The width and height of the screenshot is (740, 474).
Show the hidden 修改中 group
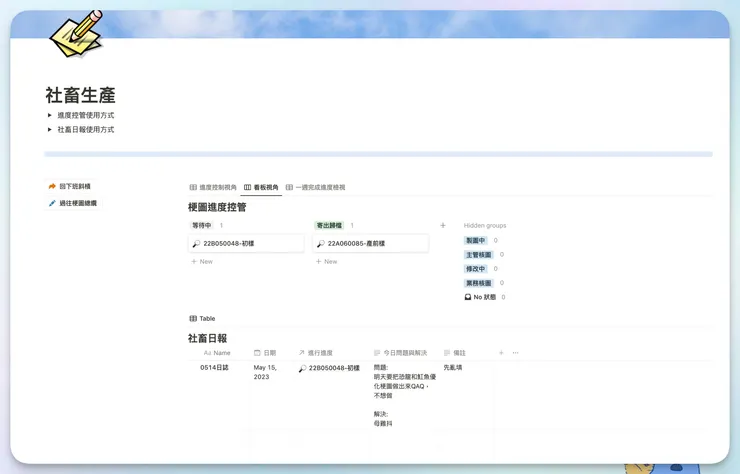tap(475, 269)
